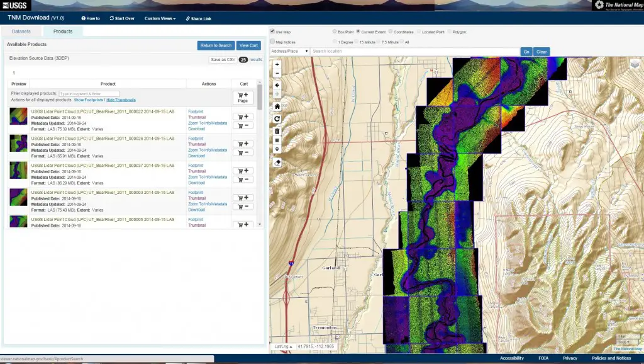
Task: Open preview thumbnail of UT_BearRiver_2011_000037
Action: [x=18, y=170]
